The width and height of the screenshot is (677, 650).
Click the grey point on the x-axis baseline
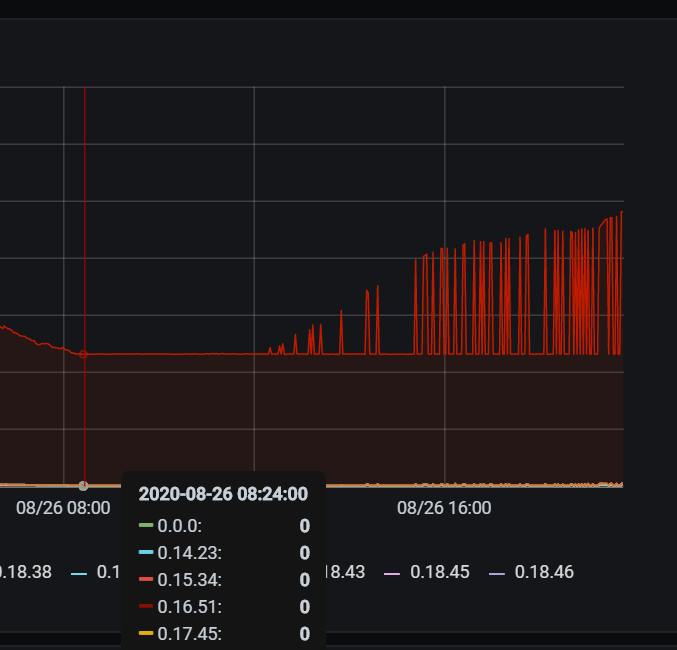click(83, 486)
